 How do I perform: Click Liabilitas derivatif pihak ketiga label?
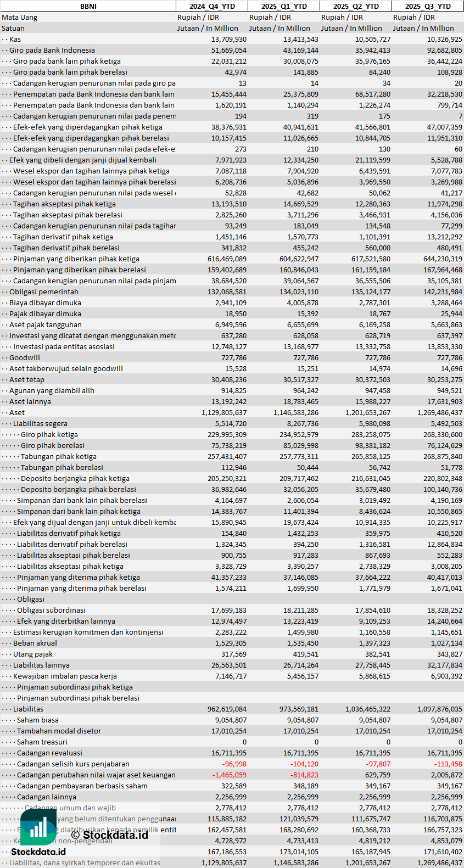pyautogui.click(x=69, y=533)
